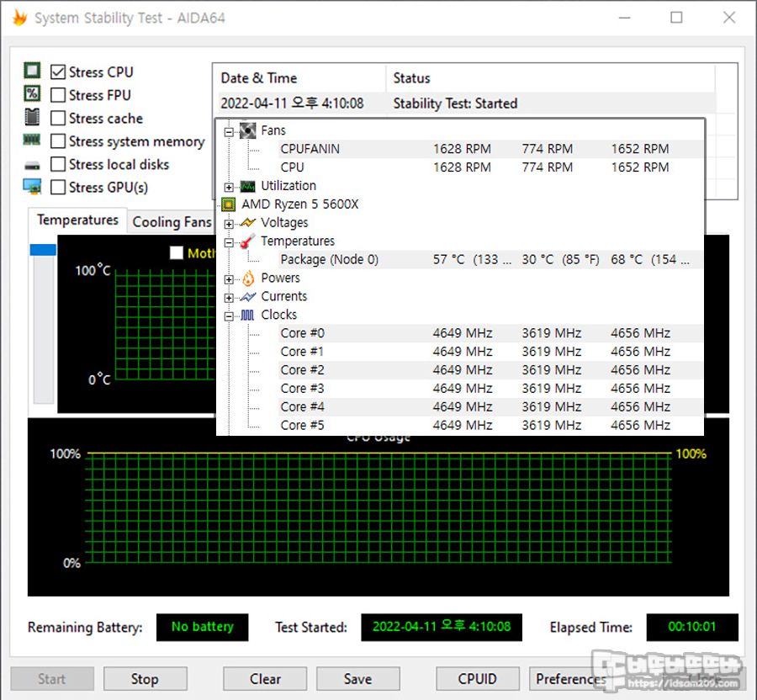This screenshot has width=757, height=700.
Task: Enable the Stress system memory checkbox
Action: [x=58, y=141]
